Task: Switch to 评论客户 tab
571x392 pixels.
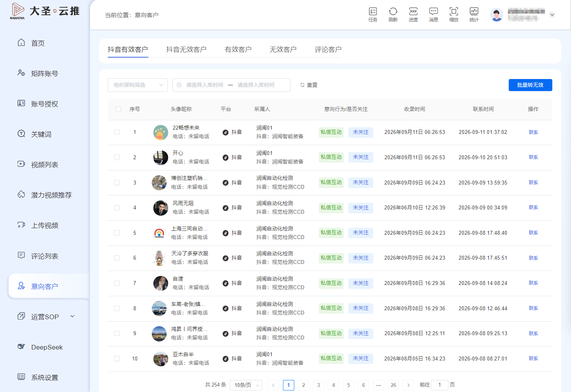Action: [x=328, y=49]
